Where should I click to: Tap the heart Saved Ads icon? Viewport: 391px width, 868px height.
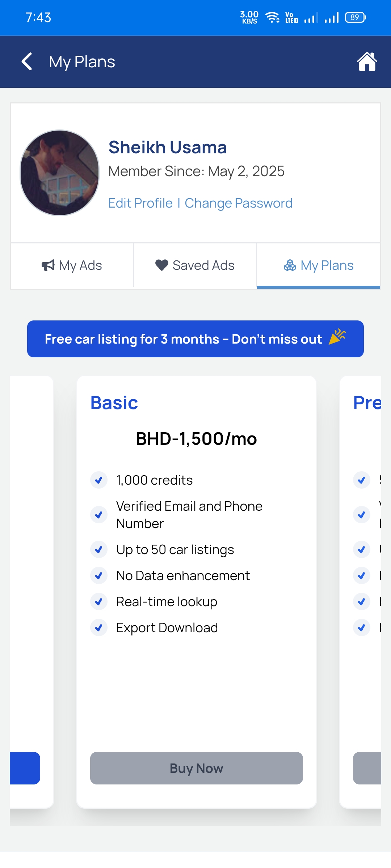161,265
